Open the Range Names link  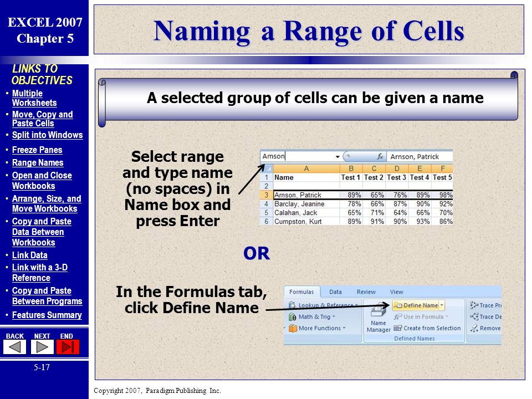38,163
